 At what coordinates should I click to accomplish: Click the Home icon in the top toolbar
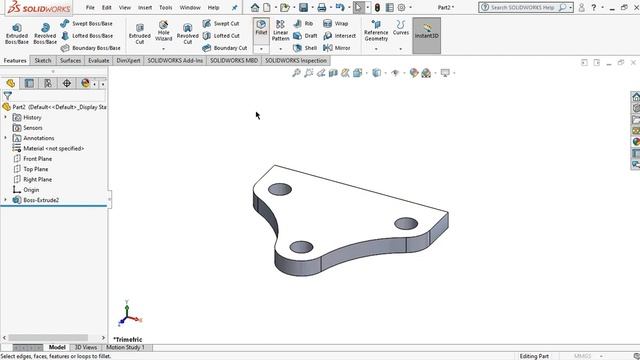(x=255, y=7)
